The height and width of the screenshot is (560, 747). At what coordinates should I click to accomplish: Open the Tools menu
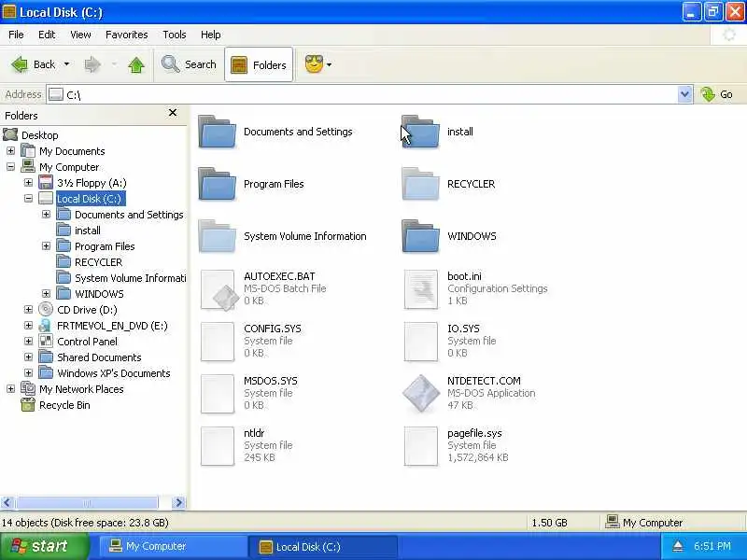coord(175,35)
